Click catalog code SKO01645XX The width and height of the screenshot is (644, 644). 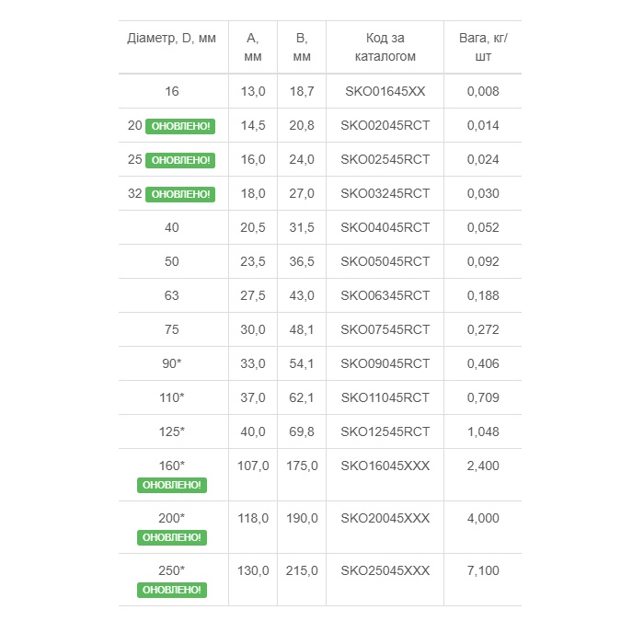(385, 91)
